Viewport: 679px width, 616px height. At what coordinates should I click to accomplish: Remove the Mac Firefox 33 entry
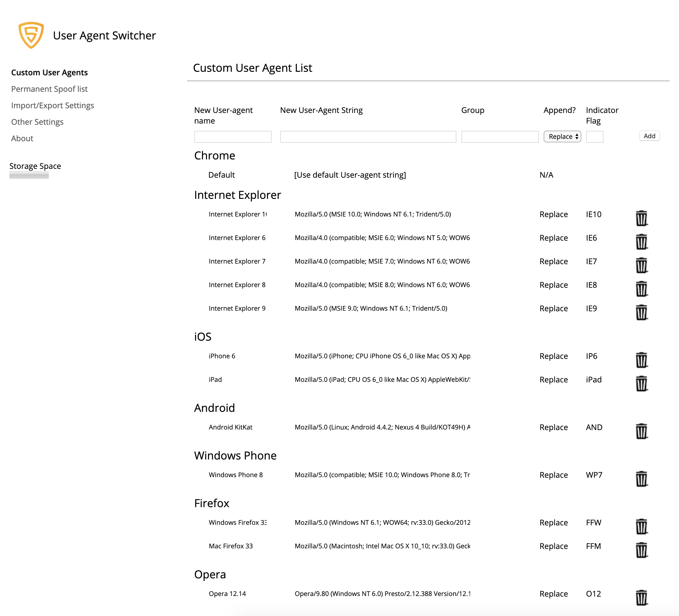point(641,550)
